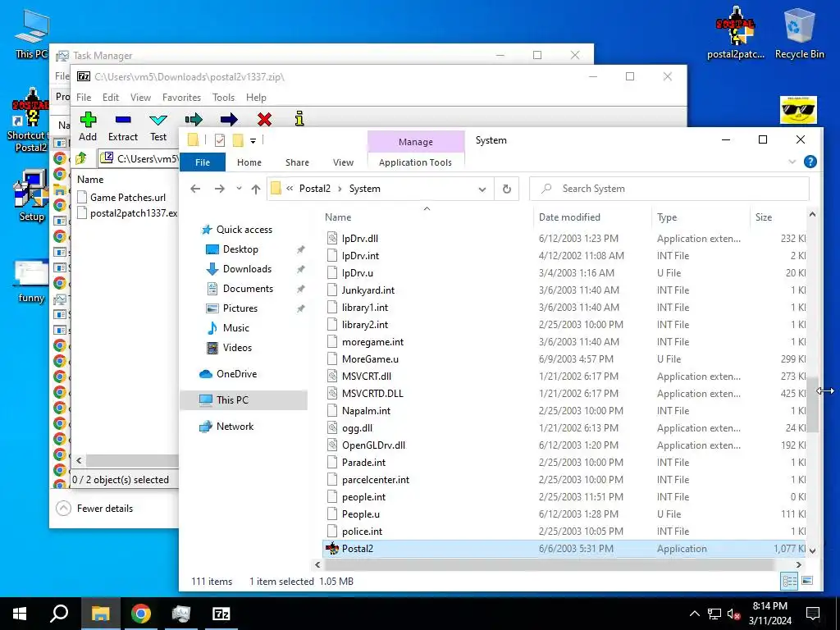This screenshot has width=840, height=630.
Task: Click the Search System input field
Action: [x=669, y=189]
